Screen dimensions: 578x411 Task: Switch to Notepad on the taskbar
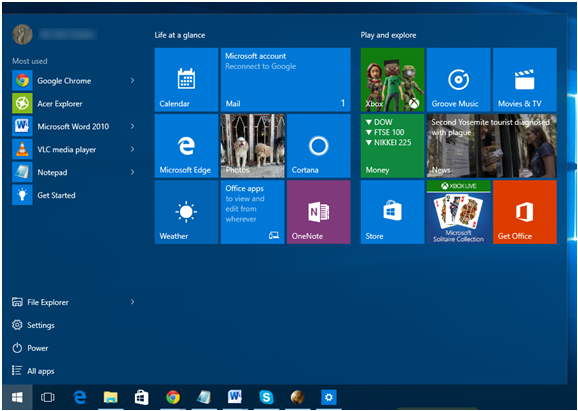(204, 397)
